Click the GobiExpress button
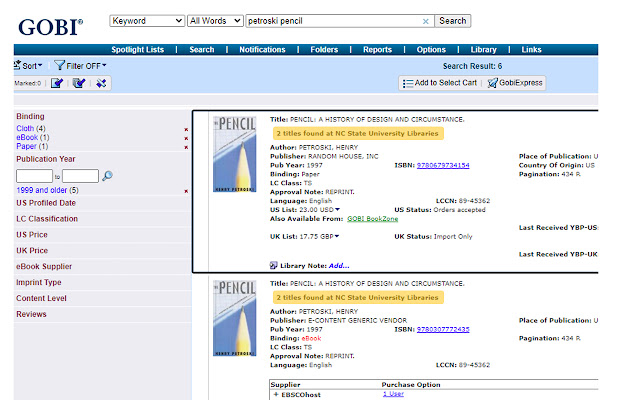This screenshot has width=640, height=400. coord(515,83)
